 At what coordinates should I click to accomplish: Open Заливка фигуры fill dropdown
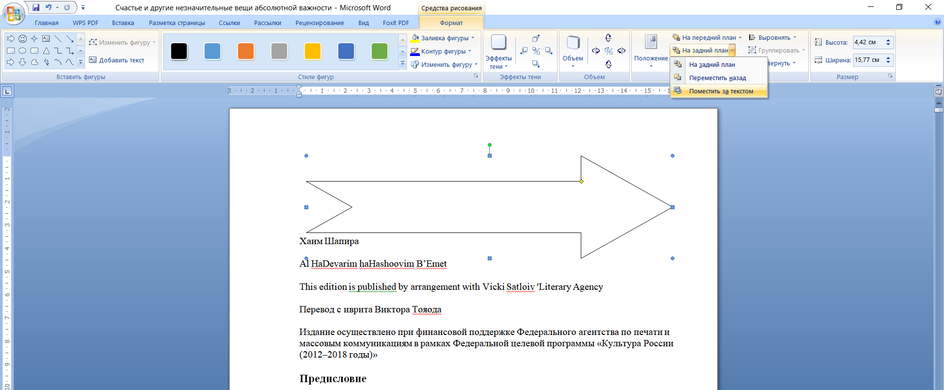[x=442, y=38]
